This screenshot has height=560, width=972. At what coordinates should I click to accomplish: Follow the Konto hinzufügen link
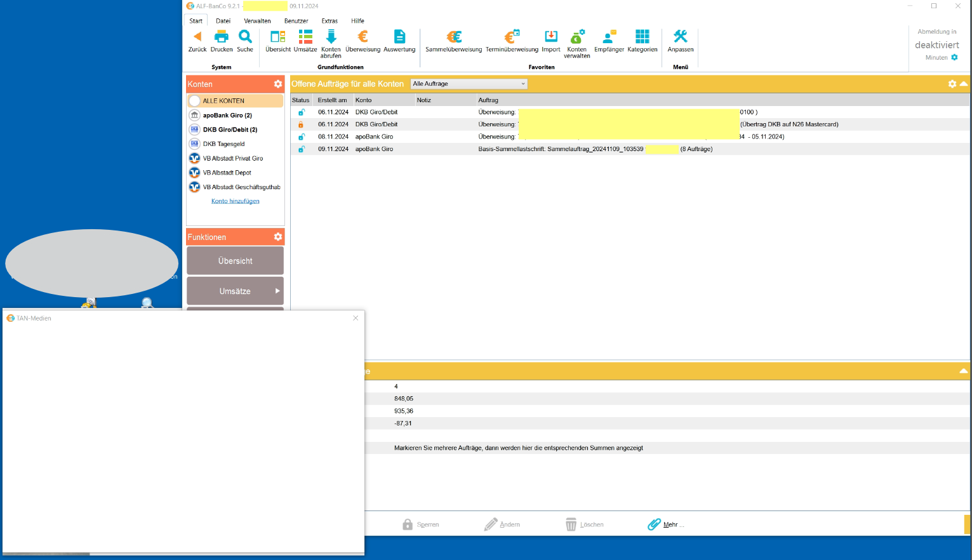(x=236, y=201)
